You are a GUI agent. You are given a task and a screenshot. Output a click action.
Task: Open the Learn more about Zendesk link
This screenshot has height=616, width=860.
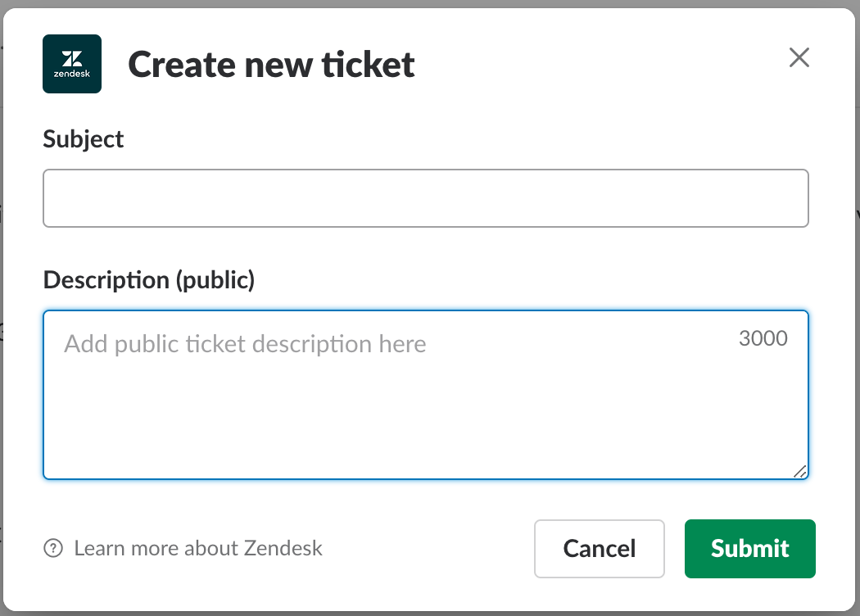click(x=197, y=548)
